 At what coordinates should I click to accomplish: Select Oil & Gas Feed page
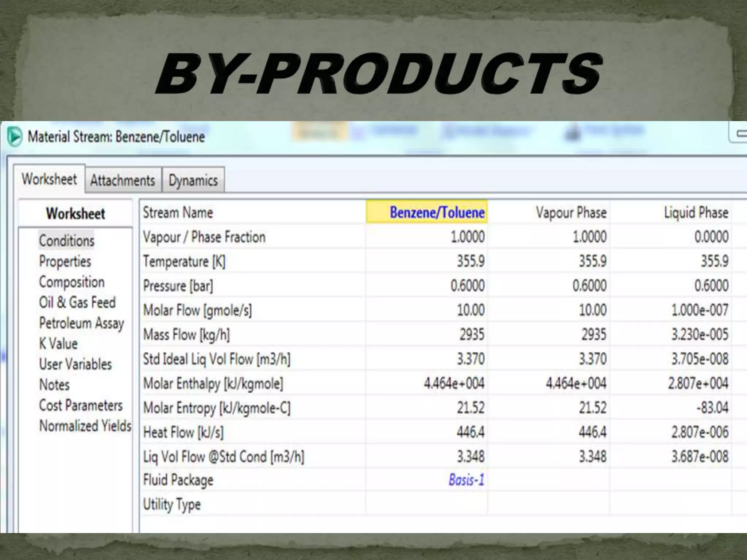click(77, 302)
